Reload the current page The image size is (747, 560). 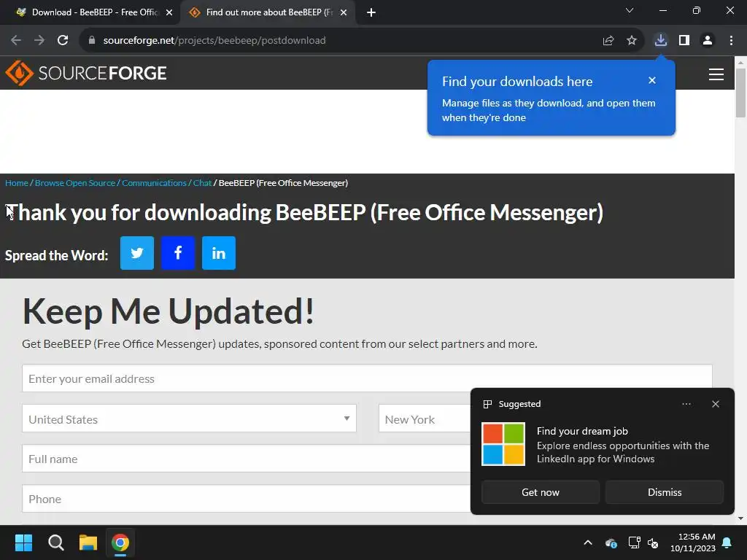point(63,41)
